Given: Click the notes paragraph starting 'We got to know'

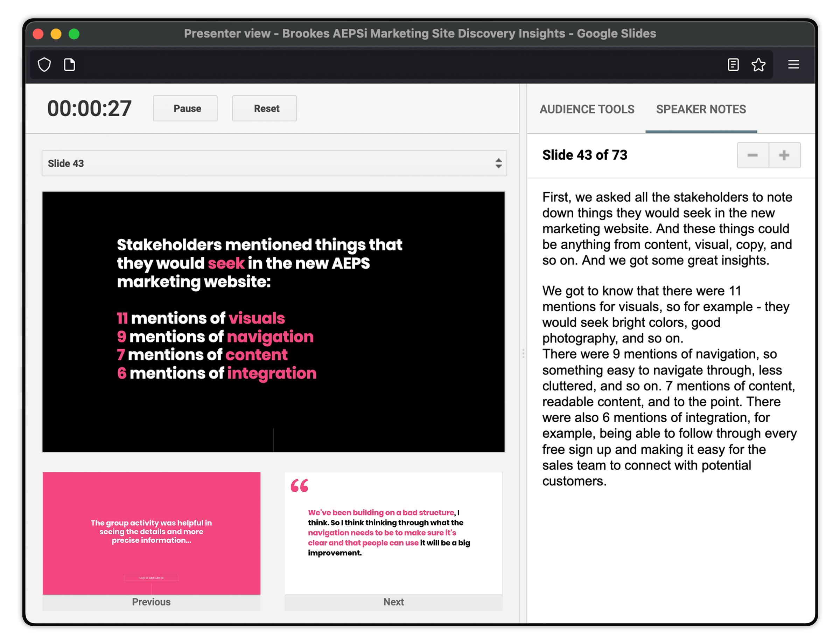Looking at the screenshot, I should (x=670, y=386).
